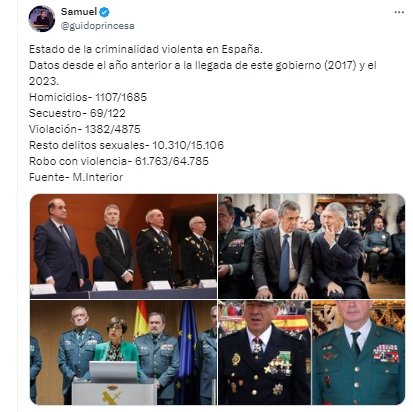This screenshot has width=413, height=412.
Task: Click the Robo con violencia statistics line
Action: click(119, 161)
